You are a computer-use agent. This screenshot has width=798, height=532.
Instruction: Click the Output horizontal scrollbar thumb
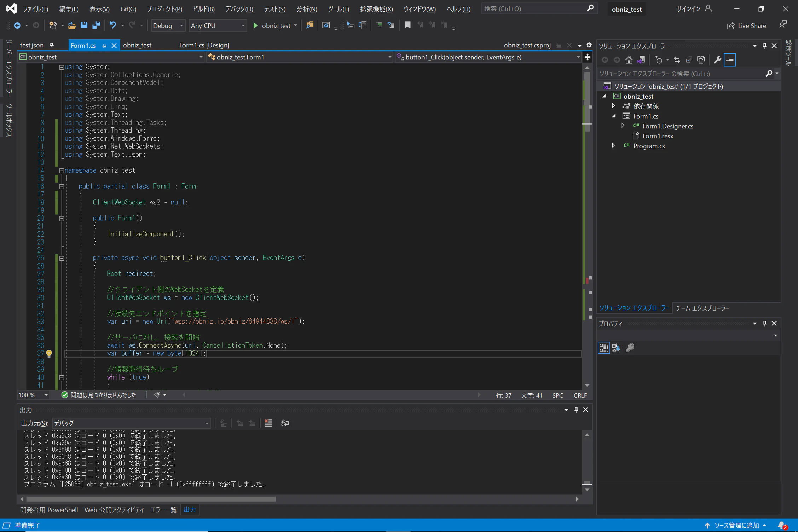click(x=151, y=499)
